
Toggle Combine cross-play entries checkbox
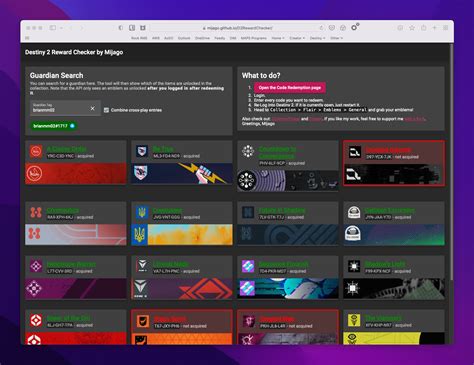tap(106, 110)
